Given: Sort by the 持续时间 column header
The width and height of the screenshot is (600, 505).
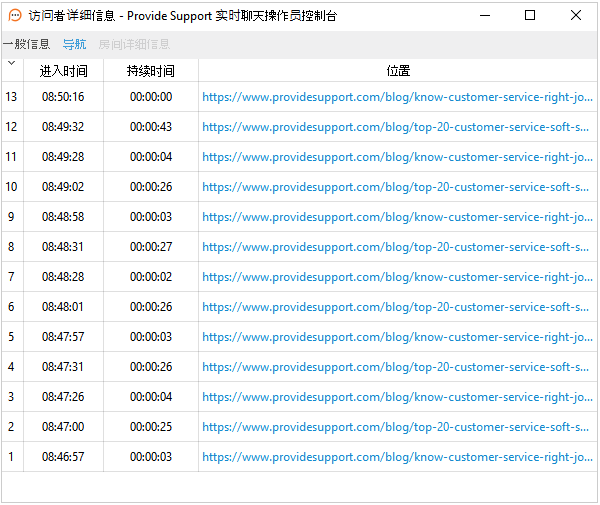Looking at the screenshot, I should point(150,71).
